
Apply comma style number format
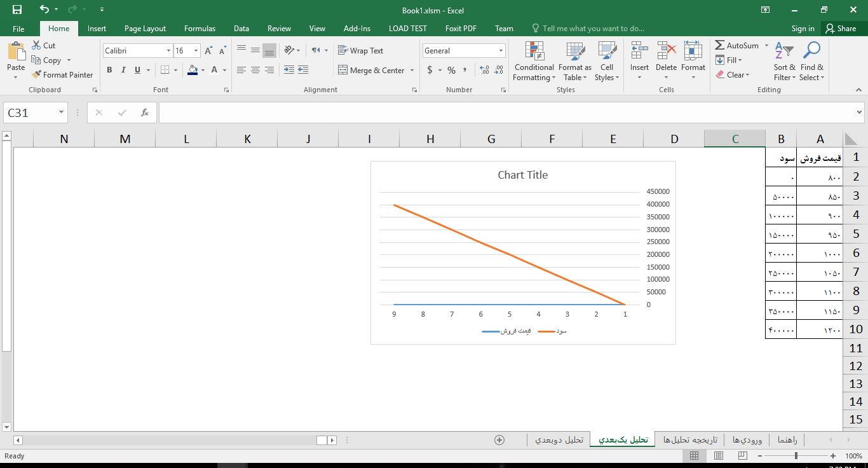(465, 70)
